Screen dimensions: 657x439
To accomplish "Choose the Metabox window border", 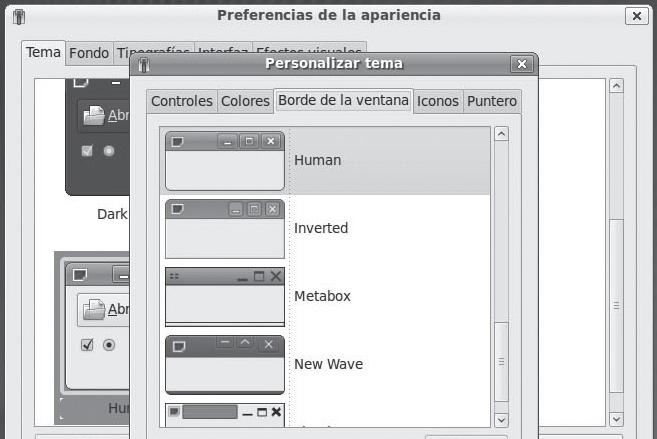I will [x=325, y=296].
